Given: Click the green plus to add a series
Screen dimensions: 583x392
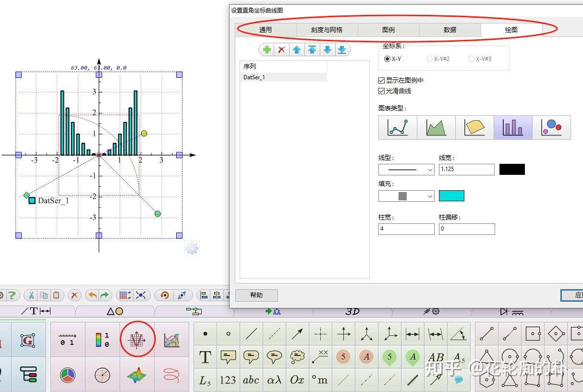Looking at the screenshot, I should coord(267,49).
